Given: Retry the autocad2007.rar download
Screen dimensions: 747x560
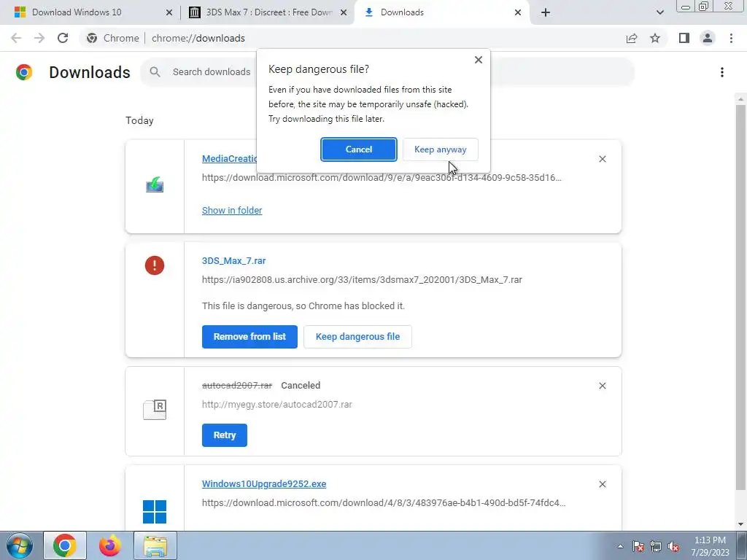Looking at the screenshot, I should coord(225,435).
